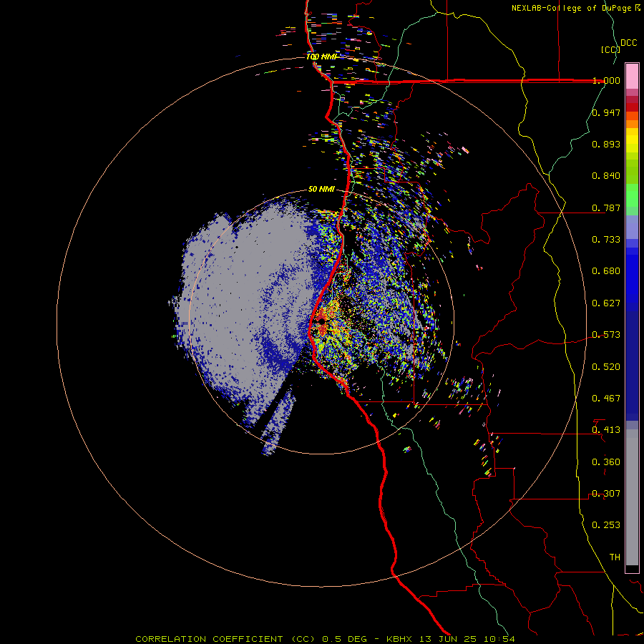Select the 0.947 legend value
Viewport: 644px width, 644px height.
pos(606,112)
